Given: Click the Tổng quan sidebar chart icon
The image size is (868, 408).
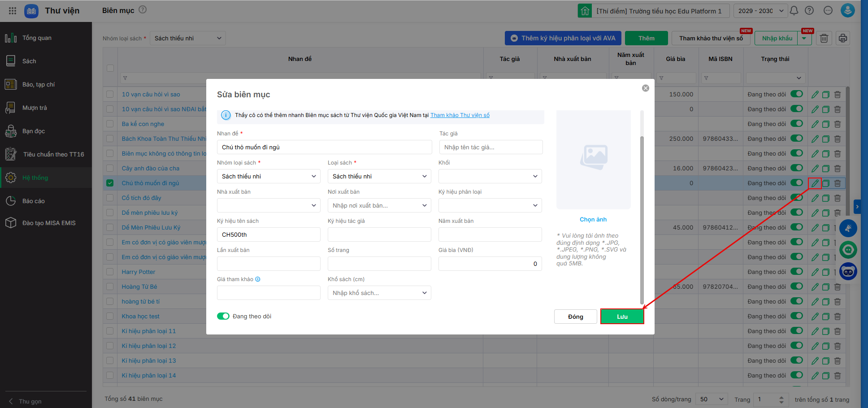Looking at the screenshot, I should point(11,38).
